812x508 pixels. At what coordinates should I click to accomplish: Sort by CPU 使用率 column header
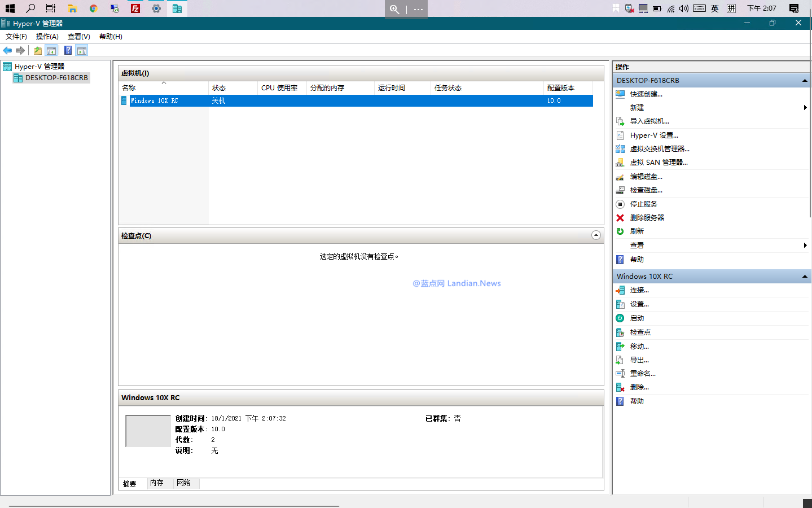[282, 88]
